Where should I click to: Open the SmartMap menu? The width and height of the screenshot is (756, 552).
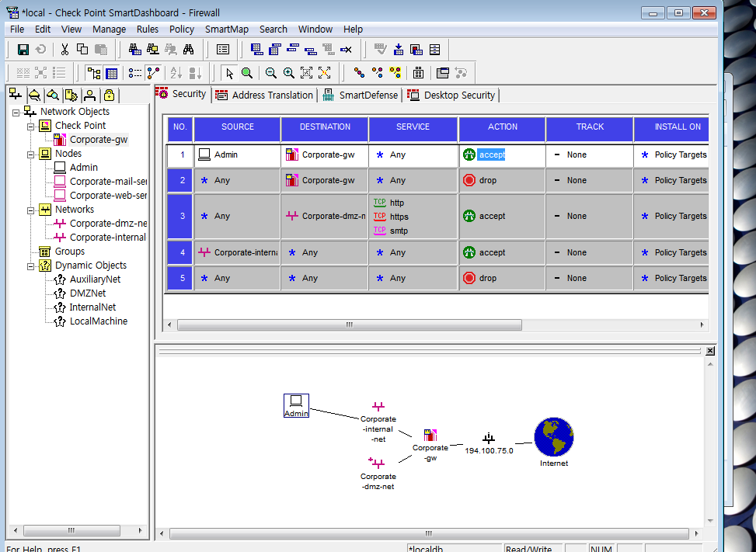pos(227,30)
